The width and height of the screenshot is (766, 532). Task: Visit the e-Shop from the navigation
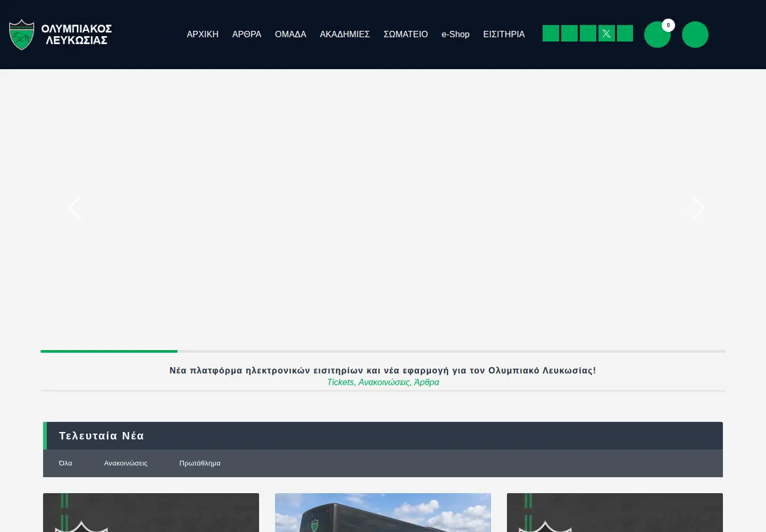455,34
